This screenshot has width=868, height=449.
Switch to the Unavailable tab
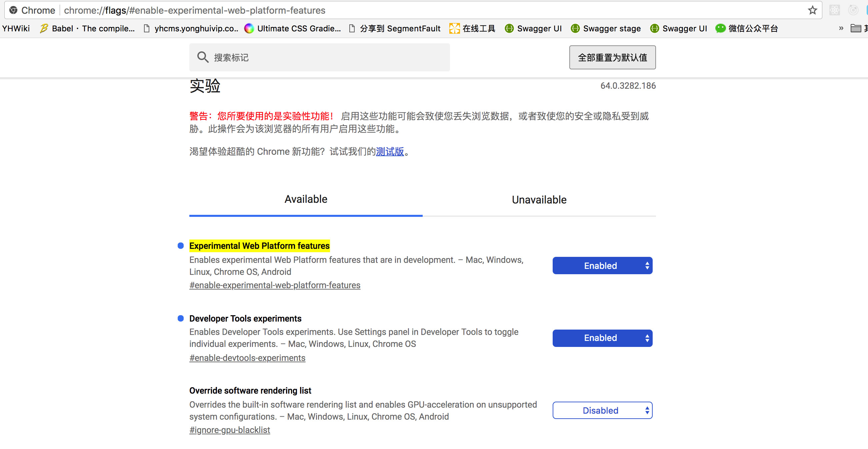point(539,199)
